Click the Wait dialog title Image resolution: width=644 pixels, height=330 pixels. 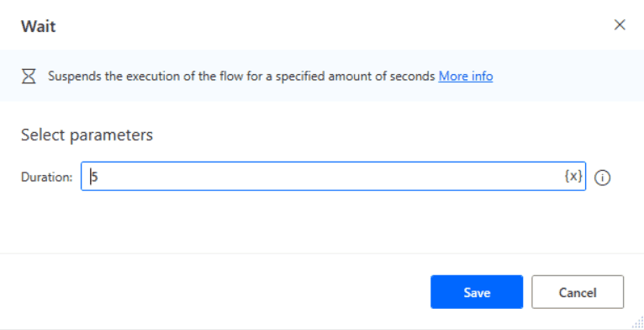pos(38,26)
